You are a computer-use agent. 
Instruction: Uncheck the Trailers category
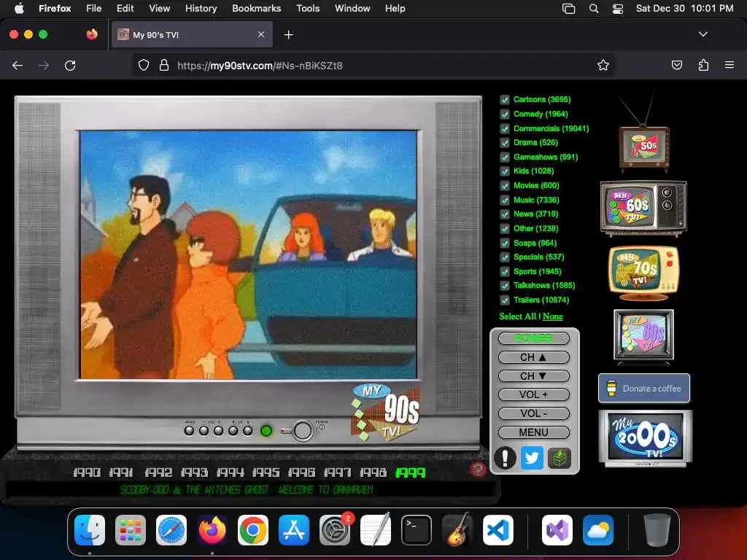click(x=505, y=300)
